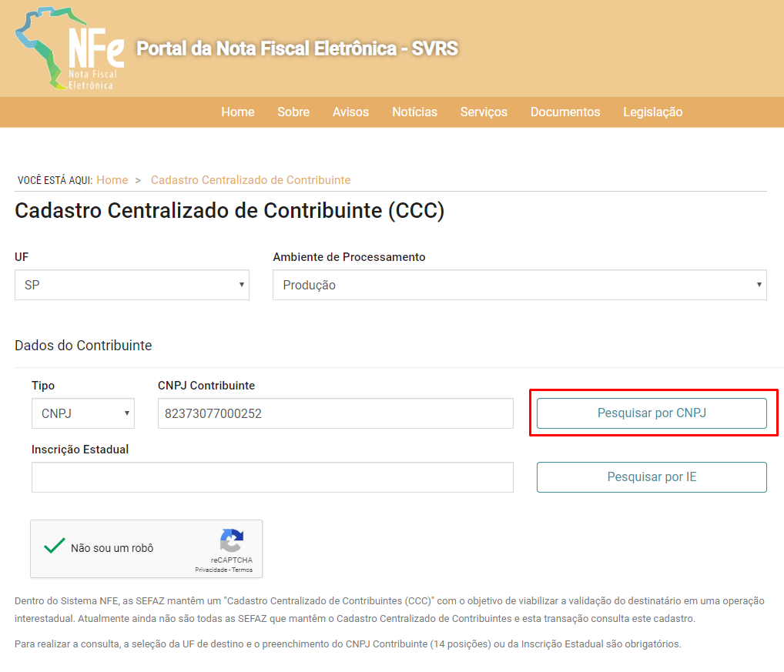Click the 'Dados do Contribuinte' section heading
Screen dimensions: 784x672
click(x=83, y=346)
